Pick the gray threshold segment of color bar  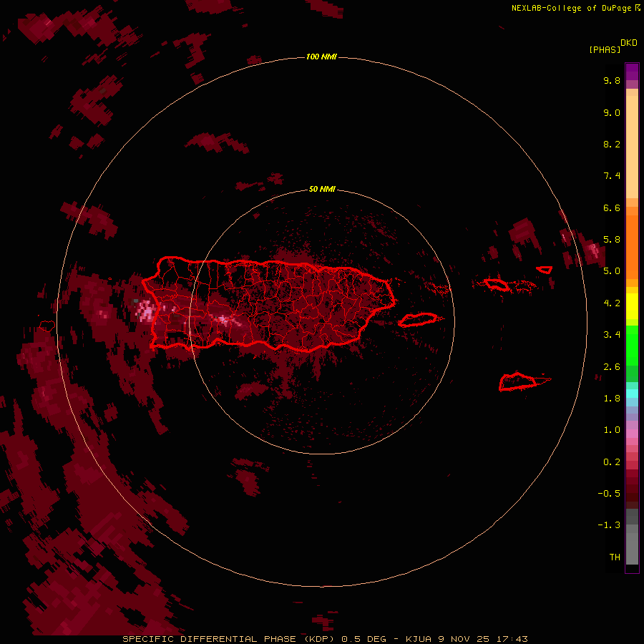[x=632, y=549]
